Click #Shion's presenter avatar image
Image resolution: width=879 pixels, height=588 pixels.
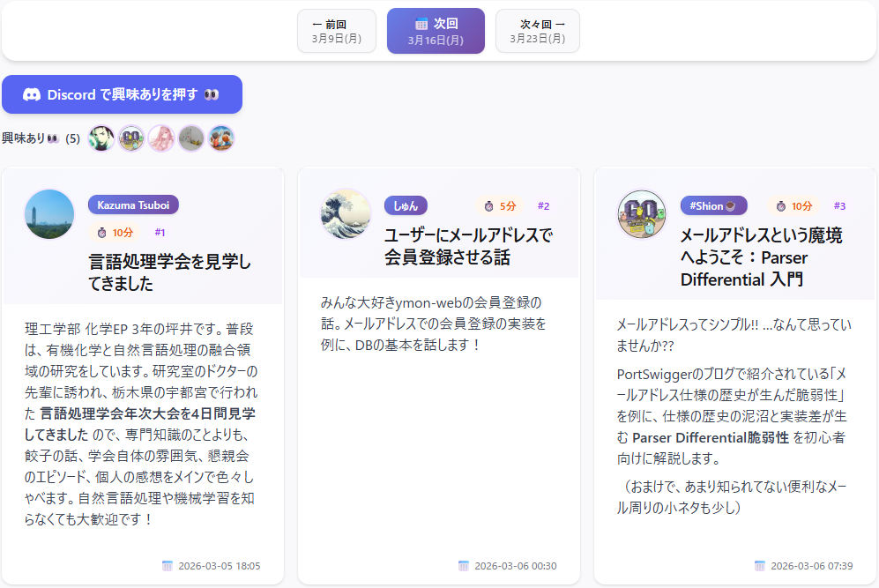click(642, 214)
